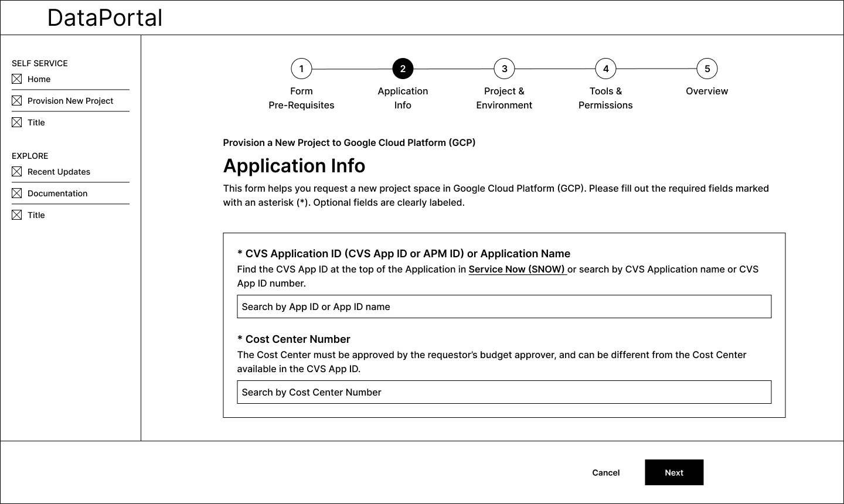
Task: Click the Documentation icon under Explore
Action: (16, 192)
